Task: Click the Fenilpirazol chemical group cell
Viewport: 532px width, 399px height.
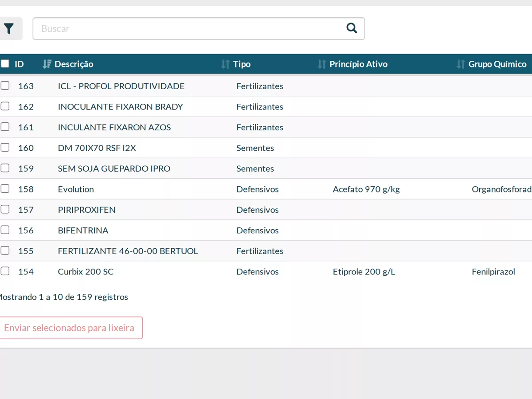Action: 493,272
